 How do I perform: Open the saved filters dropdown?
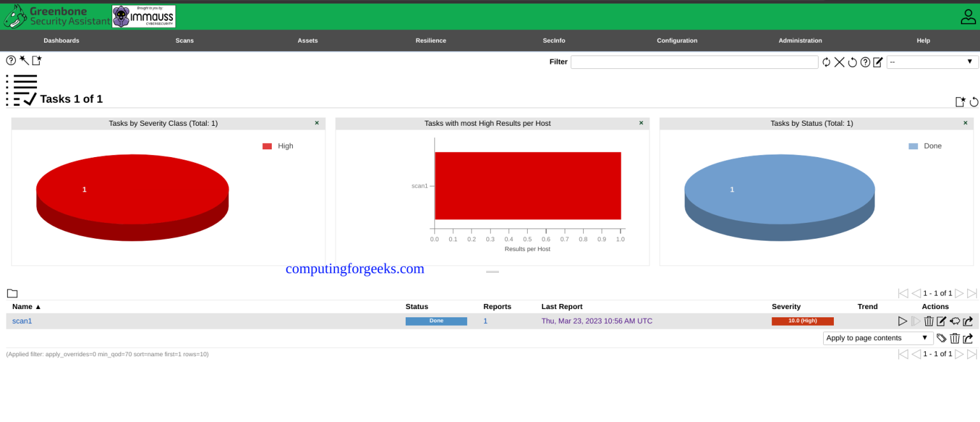[932, 61]
